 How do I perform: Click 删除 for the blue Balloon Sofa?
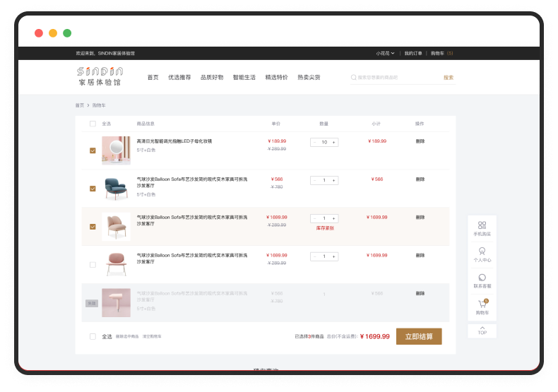tap(420, 179)
